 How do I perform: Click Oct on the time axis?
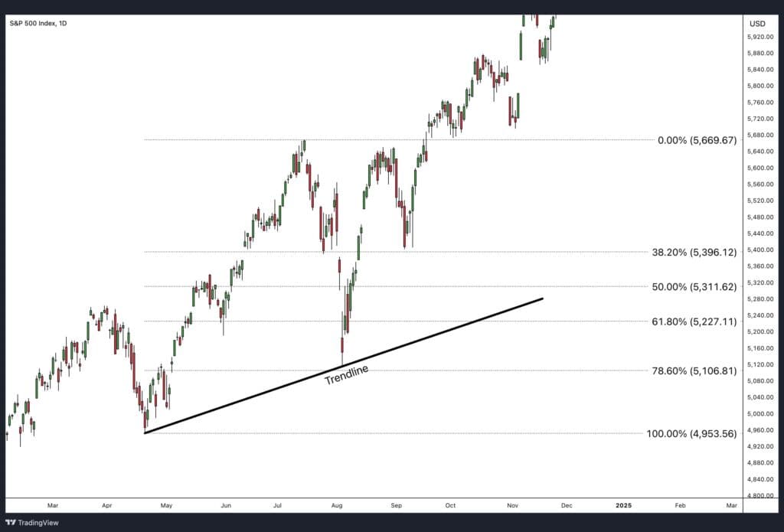pyautogui.click(x=450, y=505)
